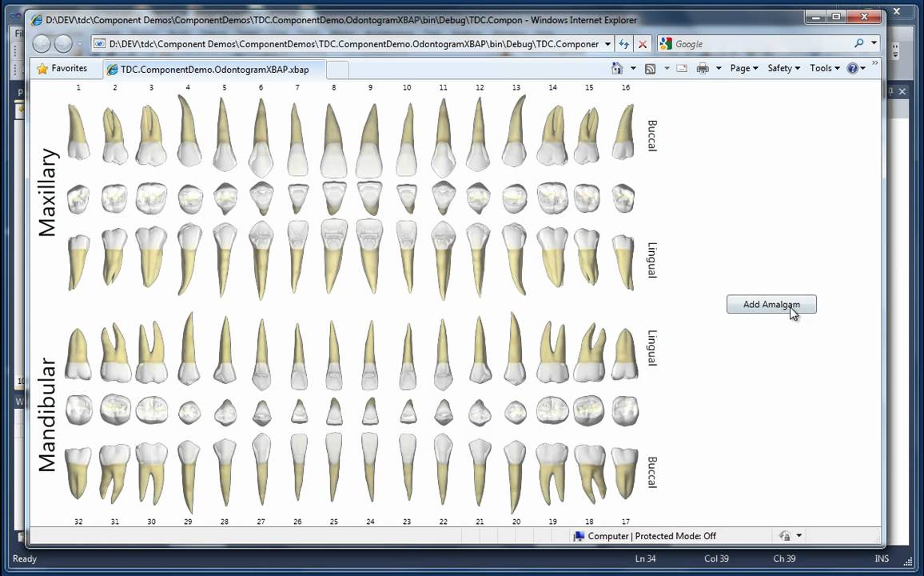Screen dimensions: 924x576
Task: Select maxillary tooth 3 buccal view
Action: pos(151,135)
